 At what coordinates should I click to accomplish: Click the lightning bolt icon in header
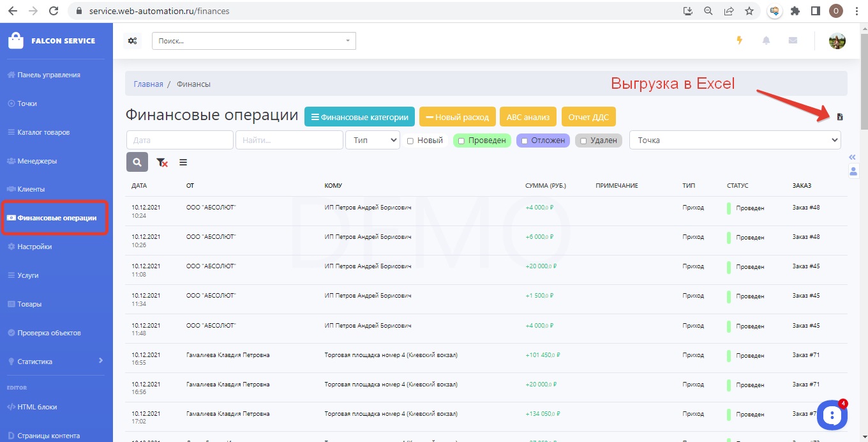pos(740,40)
